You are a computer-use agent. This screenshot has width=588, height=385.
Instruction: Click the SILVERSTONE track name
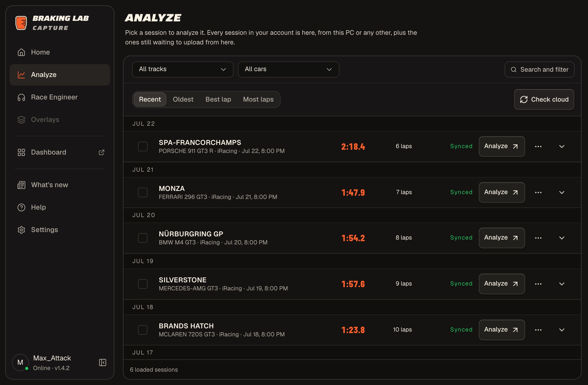183,280
